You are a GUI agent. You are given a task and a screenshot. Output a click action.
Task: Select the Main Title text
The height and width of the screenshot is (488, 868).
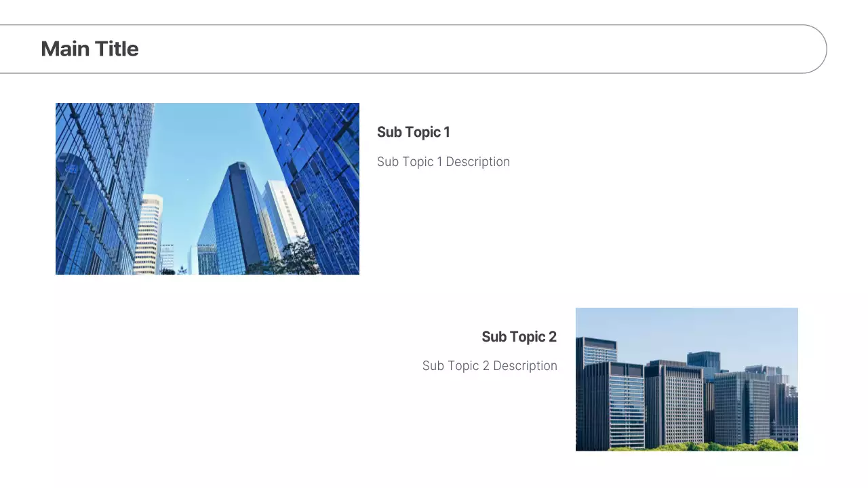point(90,49)
